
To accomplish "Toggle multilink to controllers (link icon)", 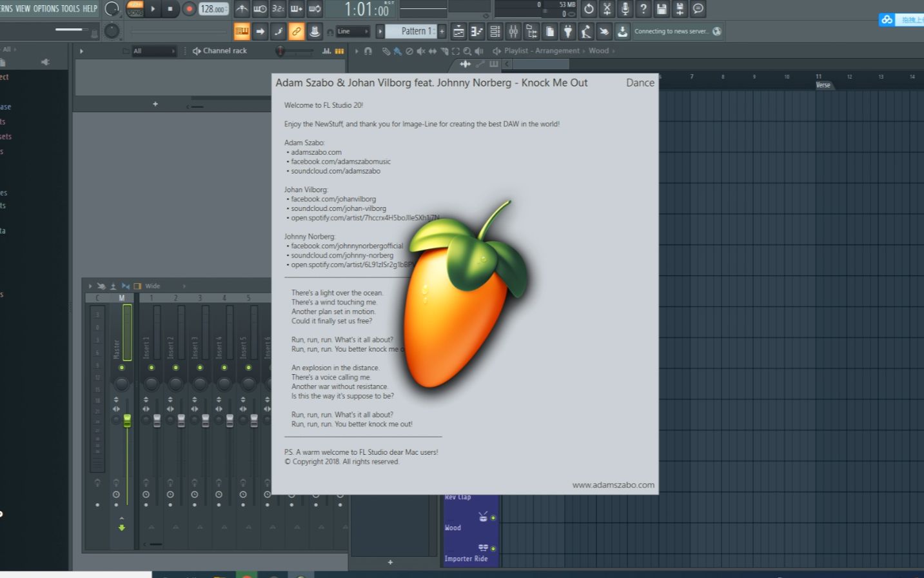I will point(297,31).
